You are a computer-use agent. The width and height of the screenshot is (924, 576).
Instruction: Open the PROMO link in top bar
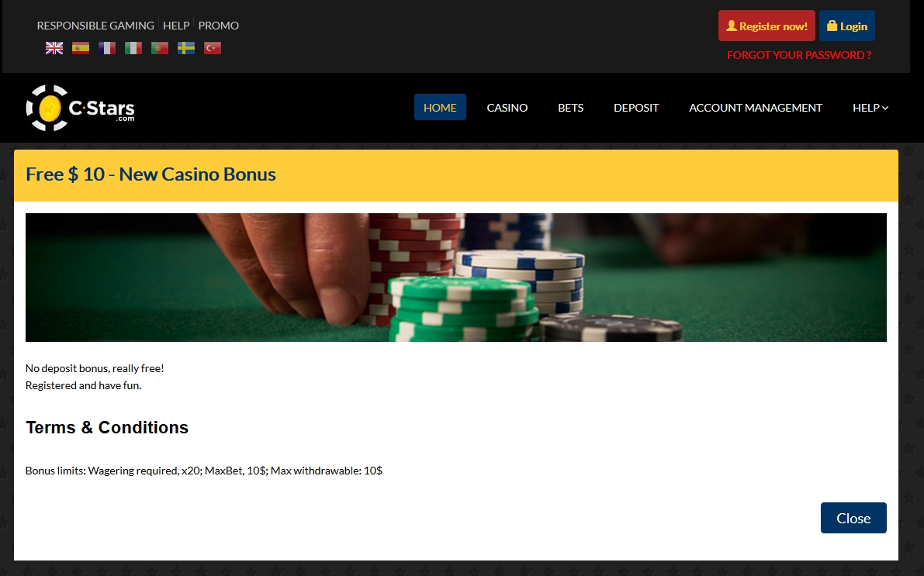pyautogui.click(x=219, y=26)
